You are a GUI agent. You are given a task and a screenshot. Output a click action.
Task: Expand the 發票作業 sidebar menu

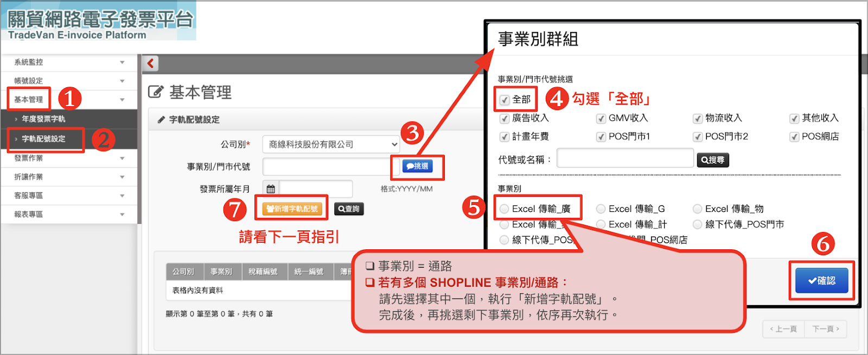tap(69, 158)
